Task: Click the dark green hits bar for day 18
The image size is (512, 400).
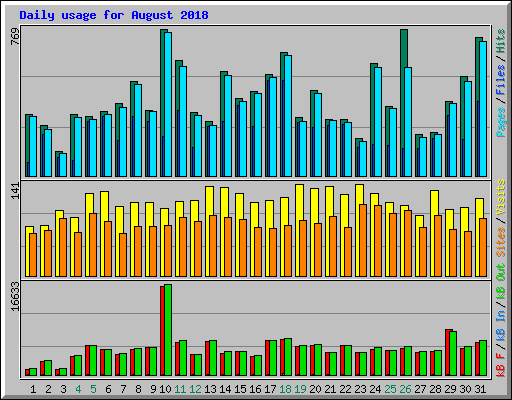Action: 283,66
